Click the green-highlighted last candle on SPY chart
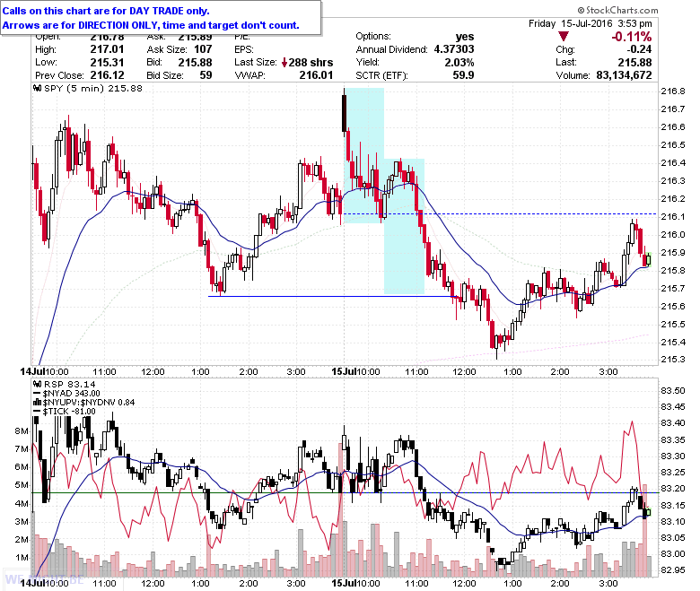This screenshot has height=591, width=700. point(648,259)
